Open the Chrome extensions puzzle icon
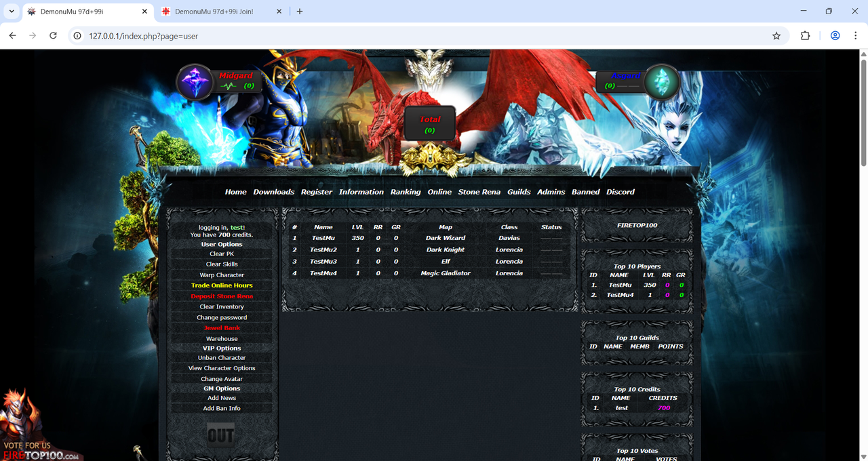Image resolution: width=868 pixels, height=461 pixels. (805, 36)
